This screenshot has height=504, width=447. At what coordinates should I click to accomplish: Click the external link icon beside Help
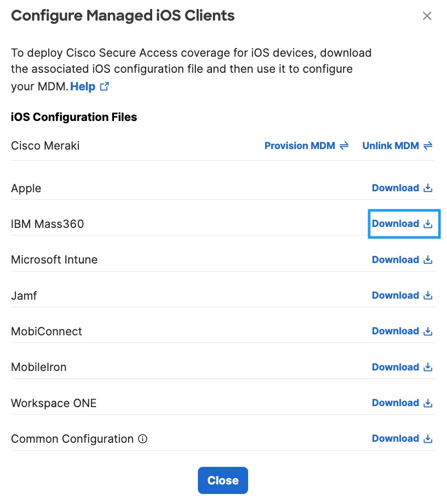pyautogui.click(x=104, y=86)
